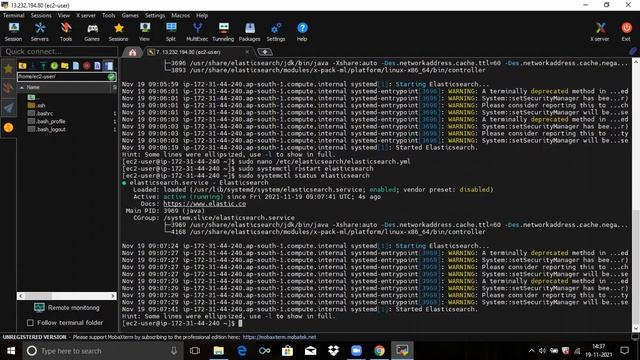
Task: Open the Sessions star toolbar icon
Action: tap(118, 32)
